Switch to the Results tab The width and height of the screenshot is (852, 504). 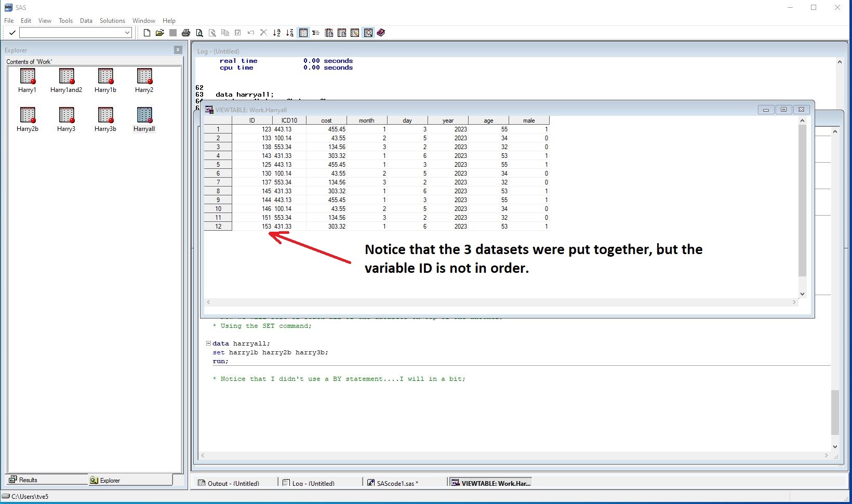point(28,480)
